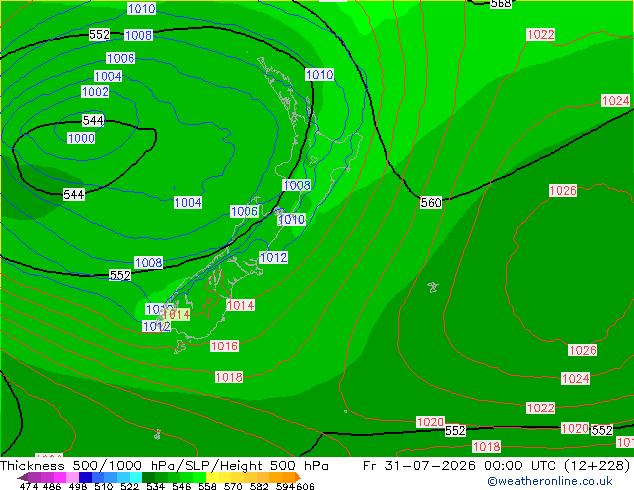Click the darkest green legend swatch at 534
Image resolution: width=634 pixels, height=490 pixels.
tap(148, 477)
